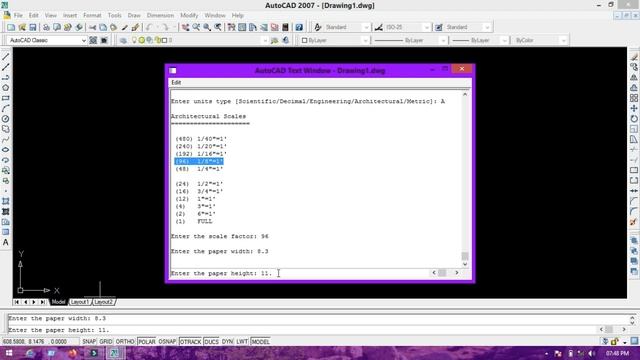Select the Multiline Text tool
The height and width of the screenshot is (360, 640).
pyautogui.click(x=6, y=242)
